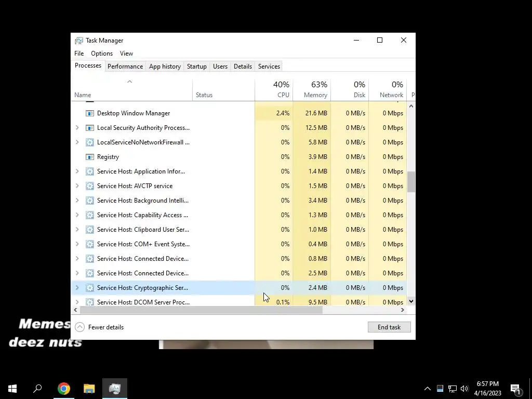Click the Task Manager taskbar button
Viewport: 532px width, 399px height.
click(x=115, y=389)
